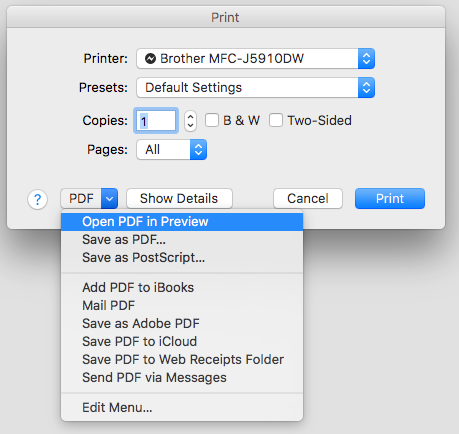Click the printer status icon beside Brother MFC-J5910DW
Screen dimensions: 459x434
point(150,59)
